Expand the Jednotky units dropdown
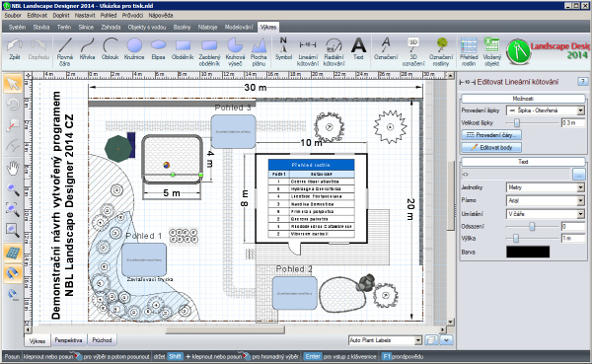Viewport: 592px width, 364px height. pos(546,187)
